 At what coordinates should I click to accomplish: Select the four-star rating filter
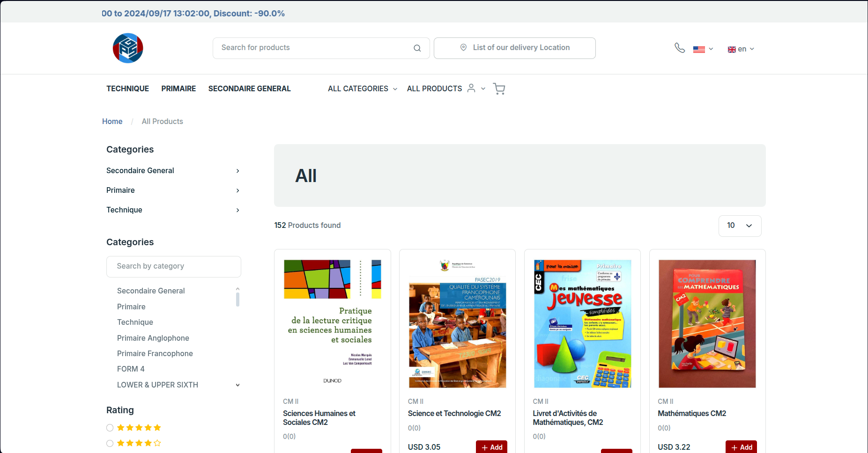[110, 443]
